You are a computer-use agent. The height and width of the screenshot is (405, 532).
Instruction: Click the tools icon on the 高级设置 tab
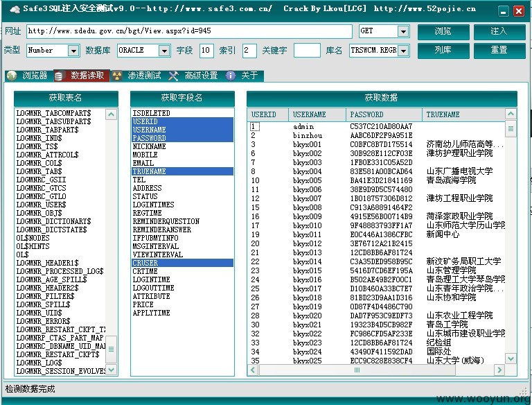173,76
